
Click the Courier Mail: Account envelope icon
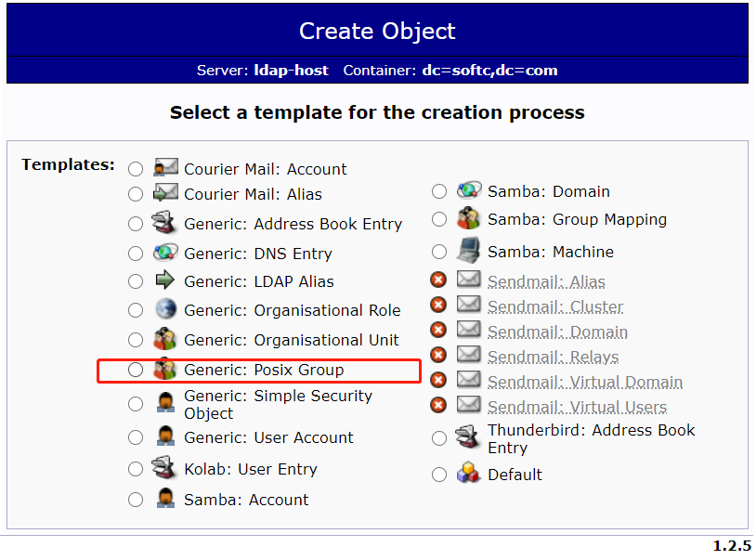coord(165,167)
